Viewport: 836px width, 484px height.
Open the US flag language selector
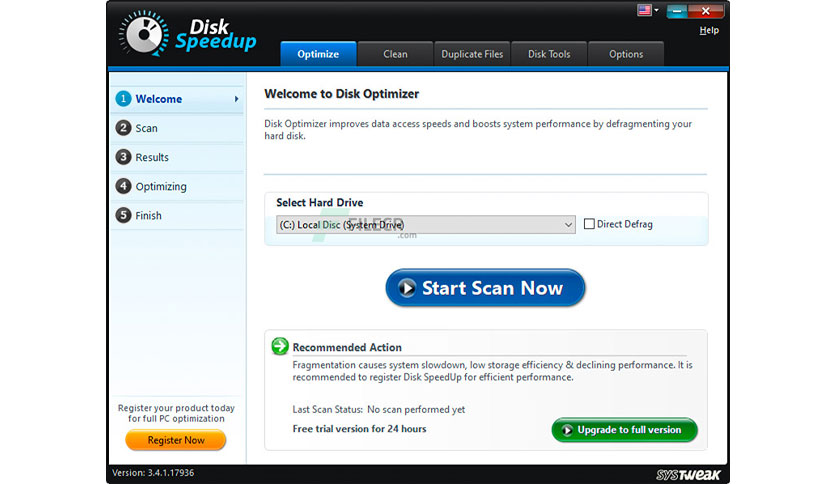(648, 10)
